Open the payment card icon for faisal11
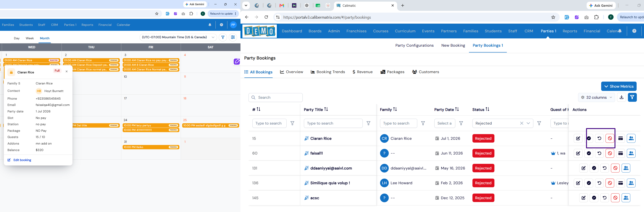Screen dimensions: 644x212 620,153
